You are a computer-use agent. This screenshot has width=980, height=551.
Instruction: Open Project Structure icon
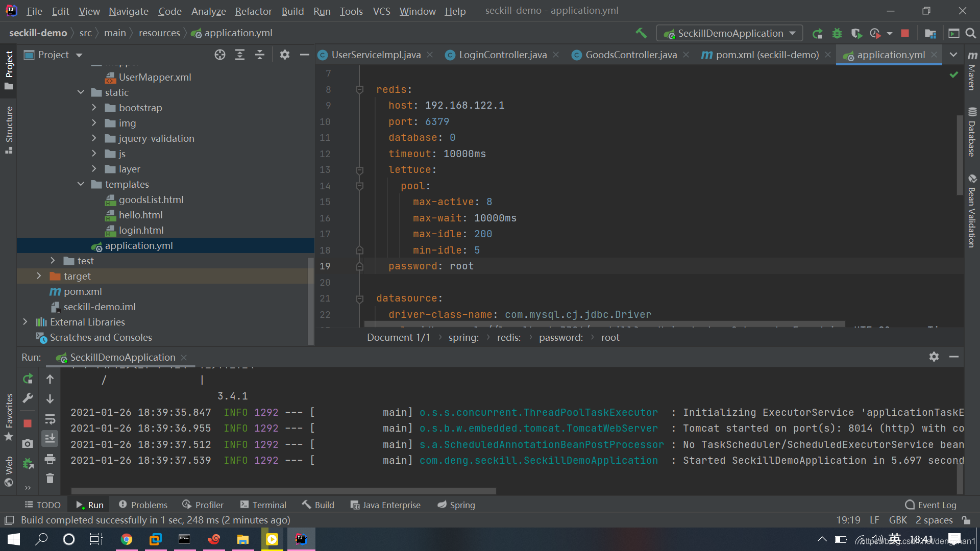click(x=930, y=33)
